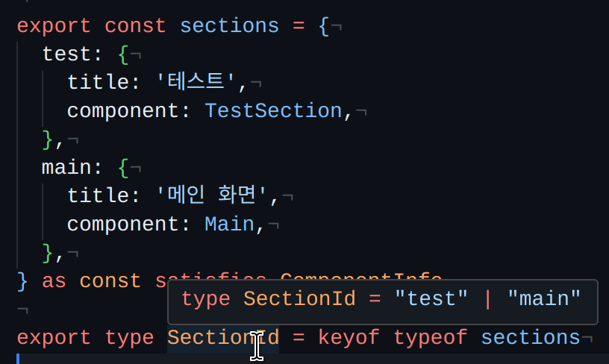Click the 'const' keyword before sections
Image resolution: width=609 pixels, height=364 pixels.
tap(135, 26)
